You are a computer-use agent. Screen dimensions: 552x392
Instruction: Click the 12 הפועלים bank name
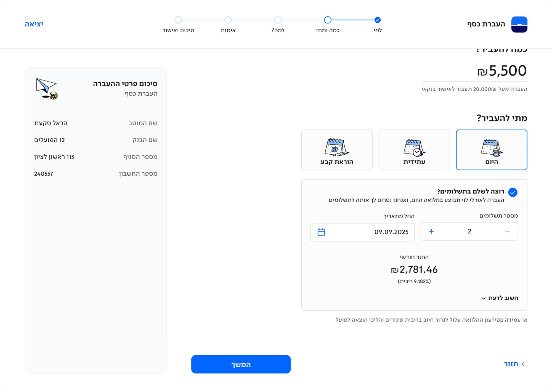click(x=49, y=140)
